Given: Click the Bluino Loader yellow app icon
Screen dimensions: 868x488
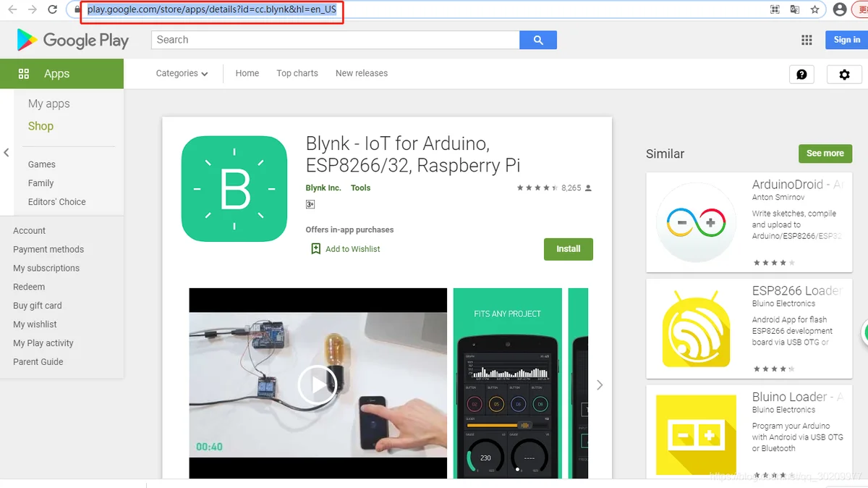Looking at the screenshot, I should coord(695,434).
